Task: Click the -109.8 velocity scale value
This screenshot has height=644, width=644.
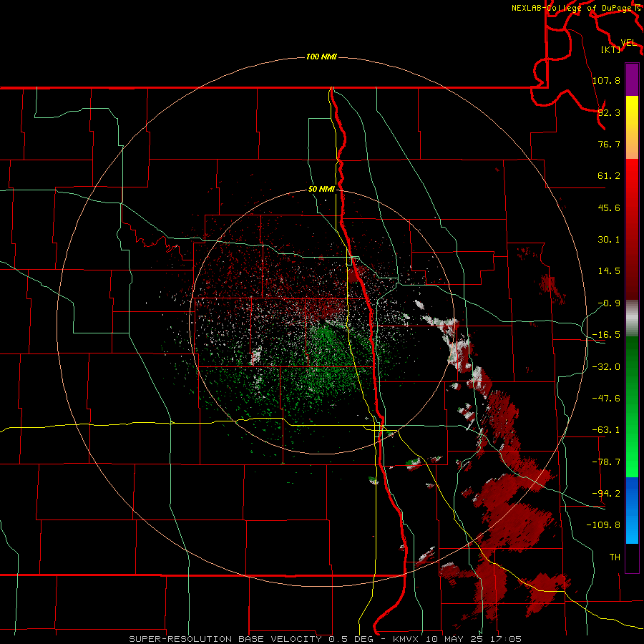Action: (604, 525)
